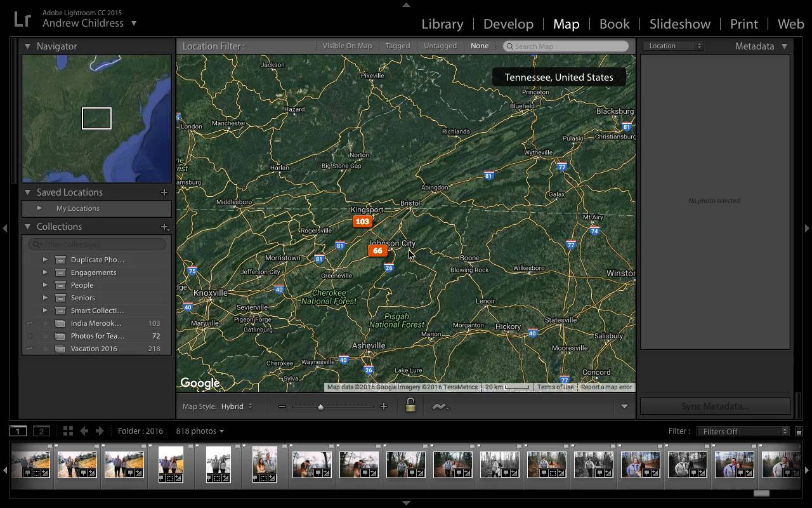Click the Duplicate Pho… collection set icon

(60, 260)
